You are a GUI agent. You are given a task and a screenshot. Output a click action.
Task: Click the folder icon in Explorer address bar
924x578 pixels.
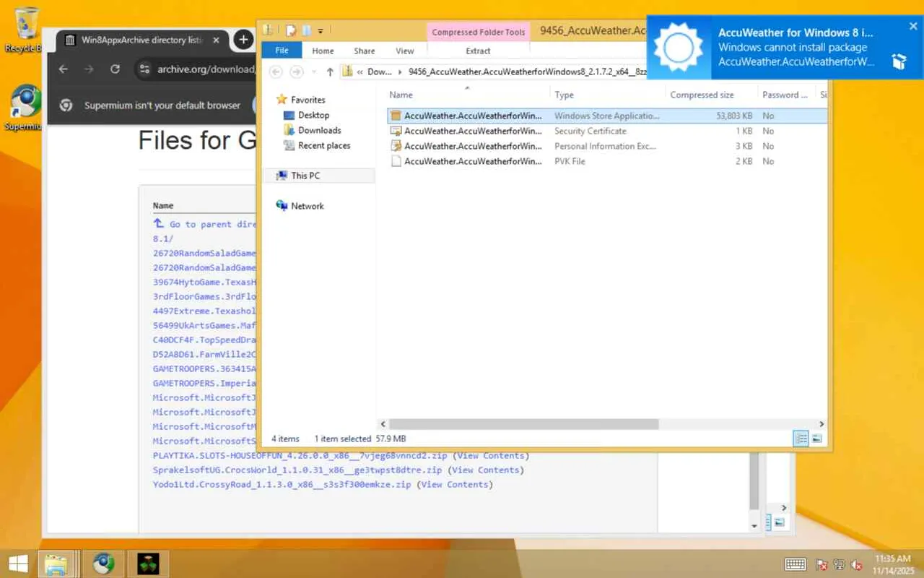[x=347, y=72]
